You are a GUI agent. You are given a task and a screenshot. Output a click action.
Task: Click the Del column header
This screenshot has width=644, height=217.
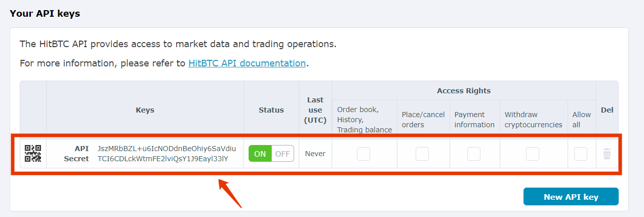pos(607,110)
